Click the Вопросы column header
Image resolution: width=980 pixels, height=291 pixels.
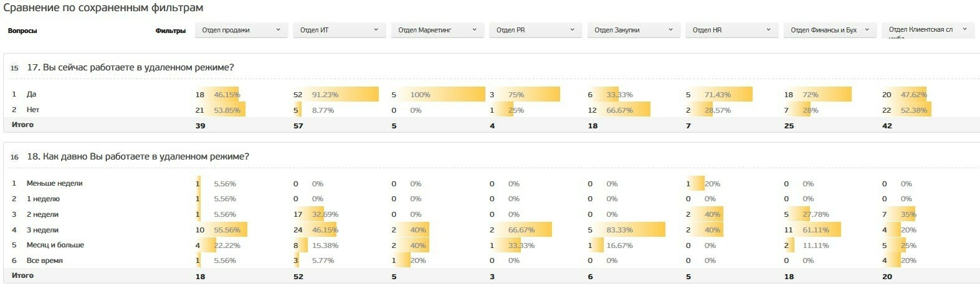point(22,31)
